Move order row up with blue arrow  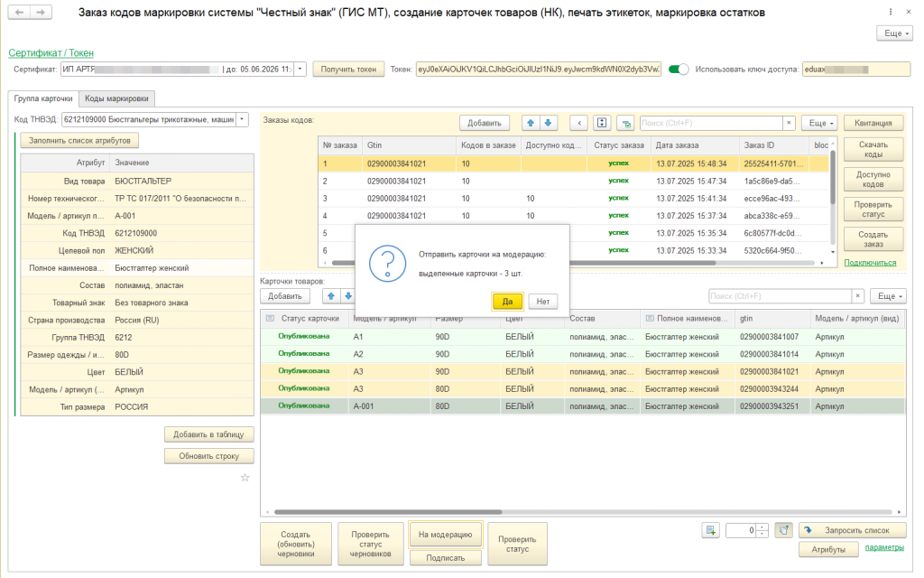(531, 123)
